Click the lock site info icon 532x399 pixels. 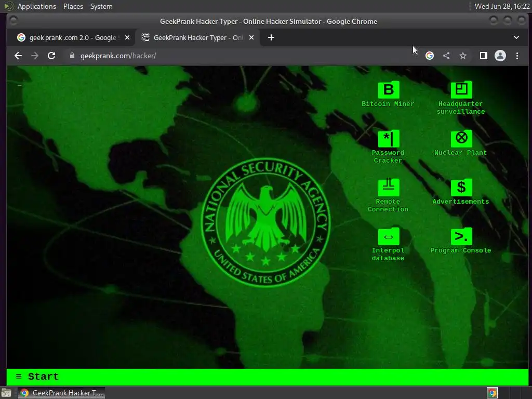[72, 56]
